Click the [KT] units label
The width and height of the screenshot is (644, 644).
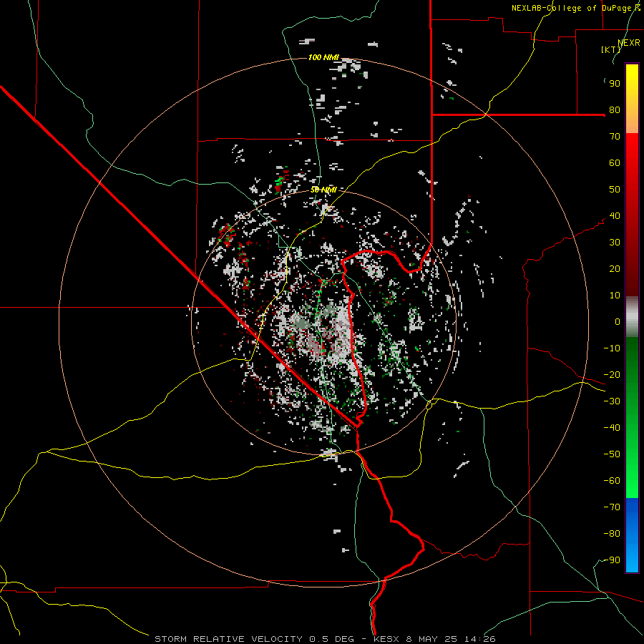[x=611, y=49]
